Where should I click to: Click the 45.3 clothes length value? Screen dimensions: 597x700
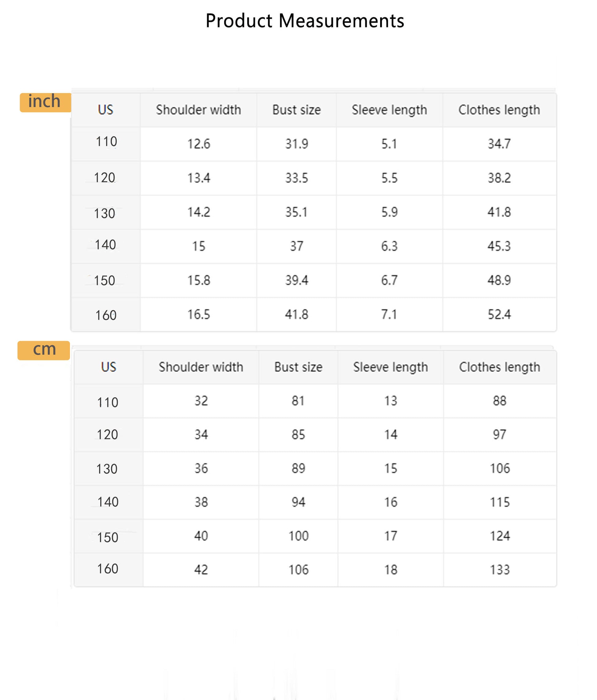(x=499, y=246)
